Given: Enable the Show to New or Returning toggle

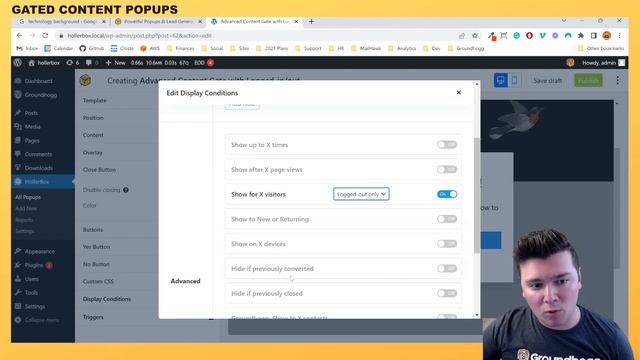Looking at the screenshot, I should (x=447, y=219).
